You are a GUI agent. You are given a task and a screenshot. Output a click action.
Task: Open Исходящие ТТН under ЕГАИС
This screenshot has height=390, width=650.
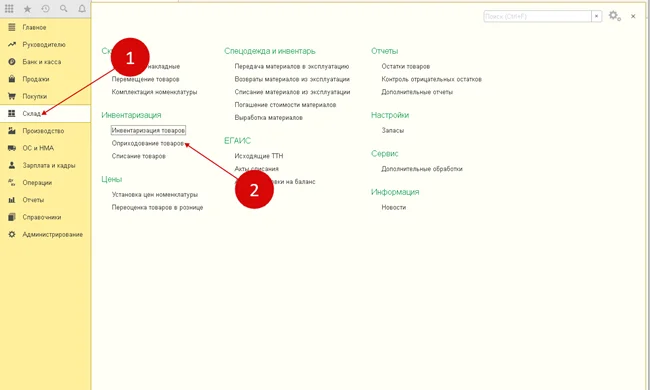click(x=259, y=156)
